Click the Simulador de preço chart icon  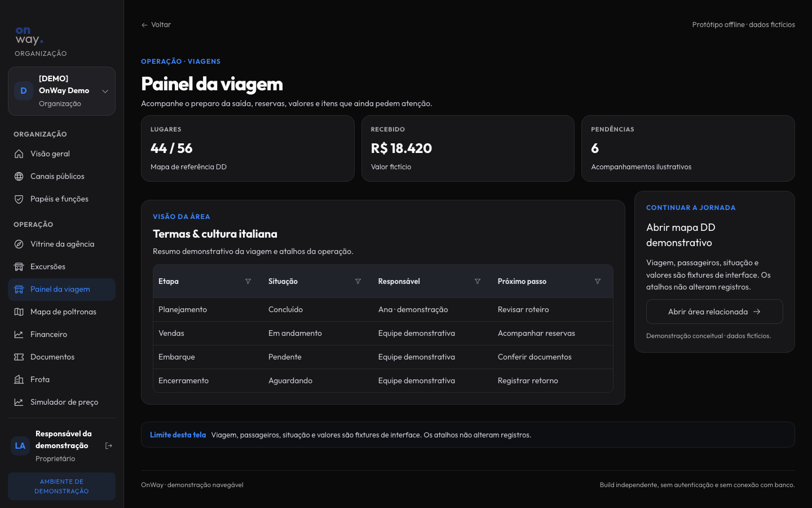pos(19,402)
